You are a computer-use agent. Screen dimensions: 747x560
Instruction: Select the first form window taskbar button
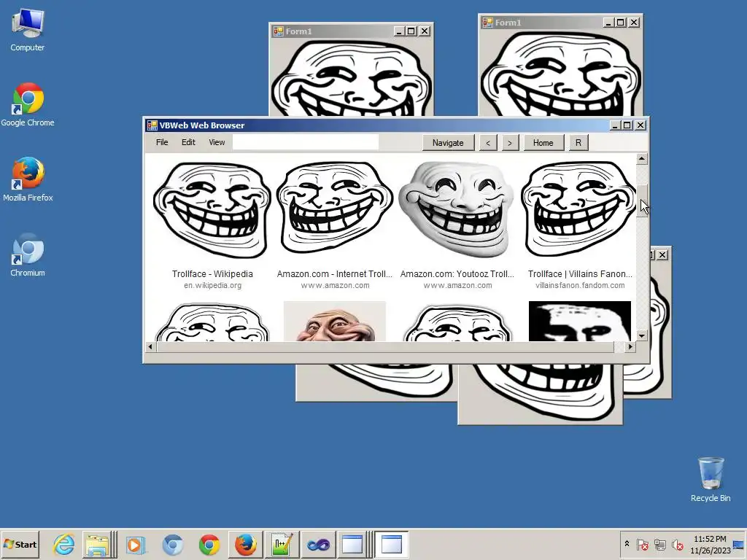353,545
